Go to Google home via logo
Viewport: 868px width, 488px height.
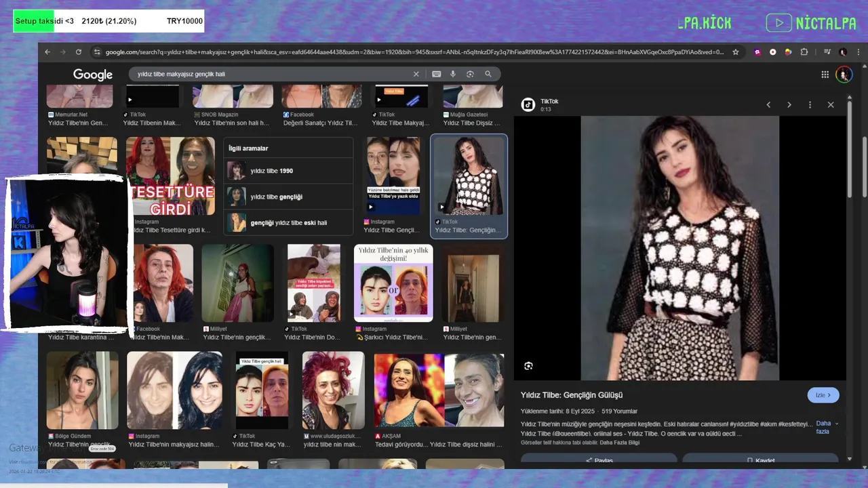pyautogui.click(x=93, y=75)
